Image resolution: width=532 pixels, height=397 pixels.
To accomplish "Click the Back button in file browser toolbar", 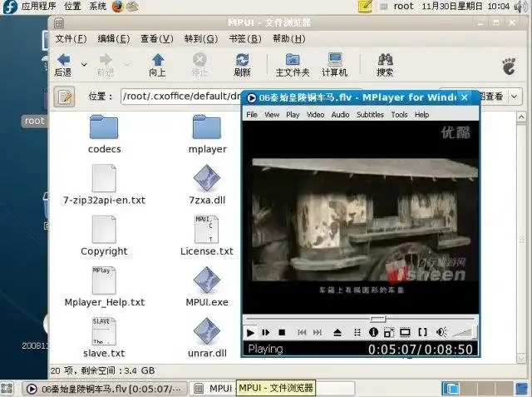I will click(x=64, y=65).
